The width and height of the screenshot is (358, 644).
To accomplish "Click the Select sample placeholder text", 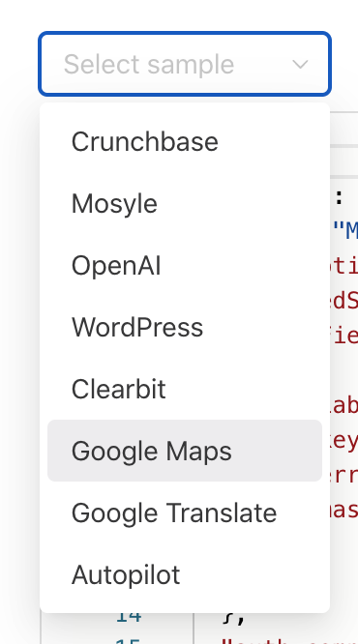I will [149, 65].
